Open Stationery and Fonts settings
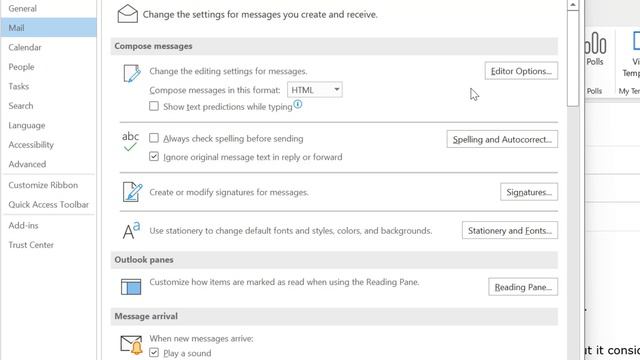Viewport: 640px width, 360px height. click(x=510, y=231)
